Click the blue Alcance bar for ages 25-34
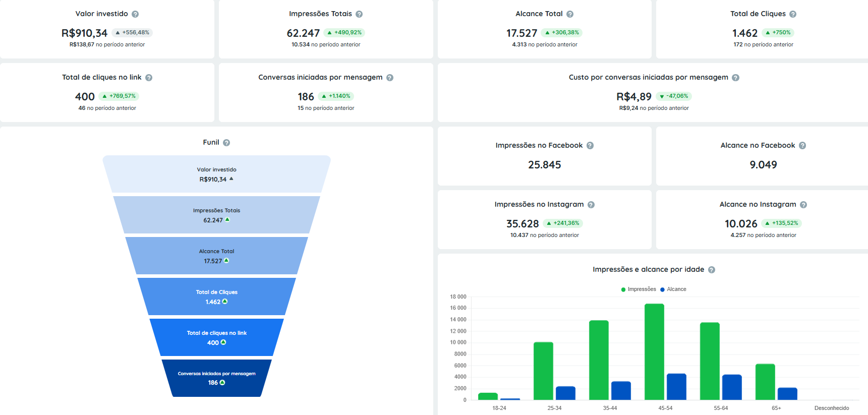868x415 pixels. (565, 393)
